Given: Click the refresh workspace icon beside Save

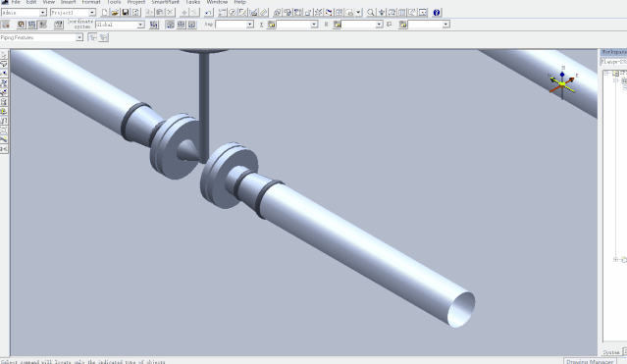Looking at the screenshot, I should pyautogui.click(x=136, y=13).
